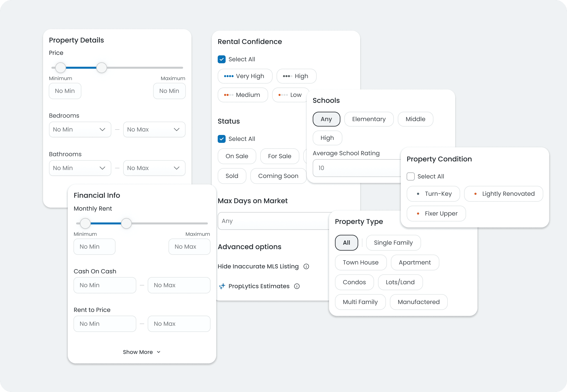567x392 pixels.
Task: Click the PropLytics Estimates sparkle icon
Action: pos(222,286)
